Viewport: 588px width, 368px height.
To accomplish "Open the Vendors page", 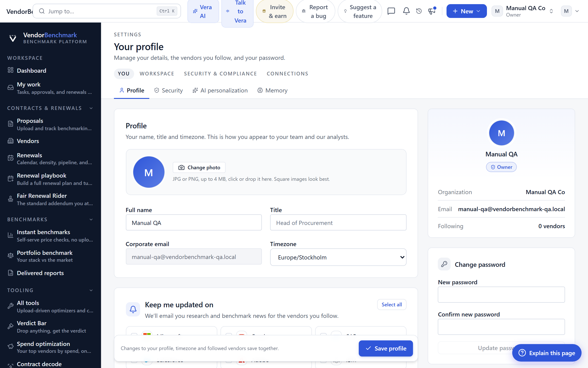I will (x=50, y=141).
